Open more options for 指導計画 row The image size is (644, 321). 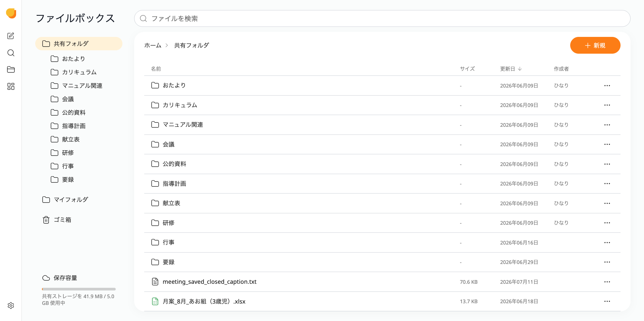point(607,183)
